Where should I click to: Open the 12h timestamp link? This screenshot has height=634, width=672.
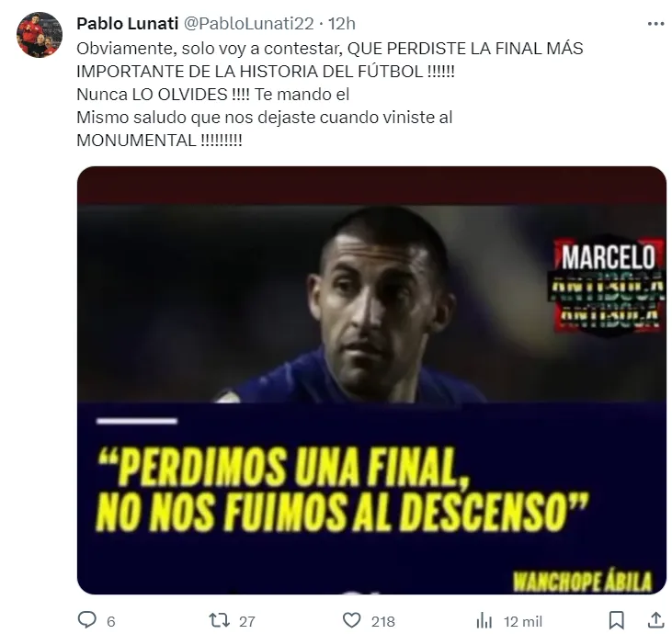pyautogui.click(x=342, y=24)
